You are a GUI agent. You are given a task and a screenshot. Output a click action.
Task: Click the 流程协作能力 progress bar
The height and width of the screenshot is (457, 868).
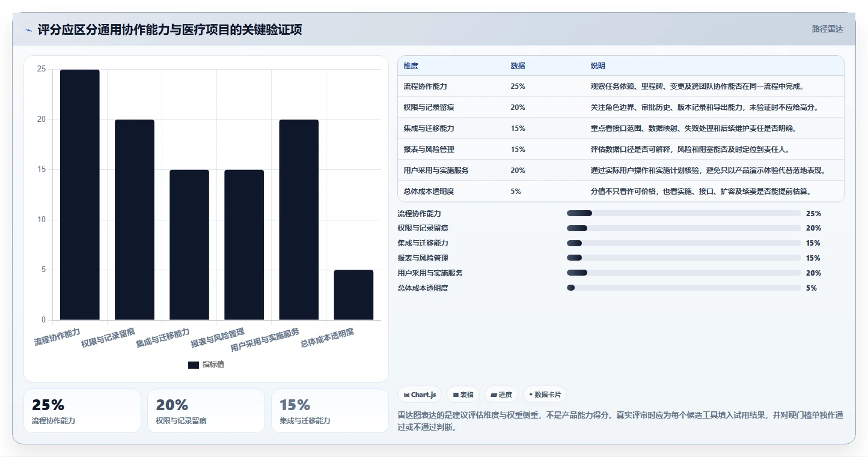click(x=683, y=213)
